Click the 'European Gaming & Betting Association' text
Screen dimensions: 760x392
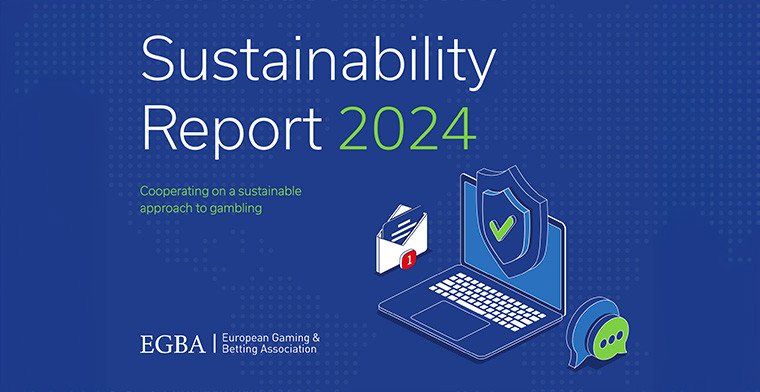270,343
